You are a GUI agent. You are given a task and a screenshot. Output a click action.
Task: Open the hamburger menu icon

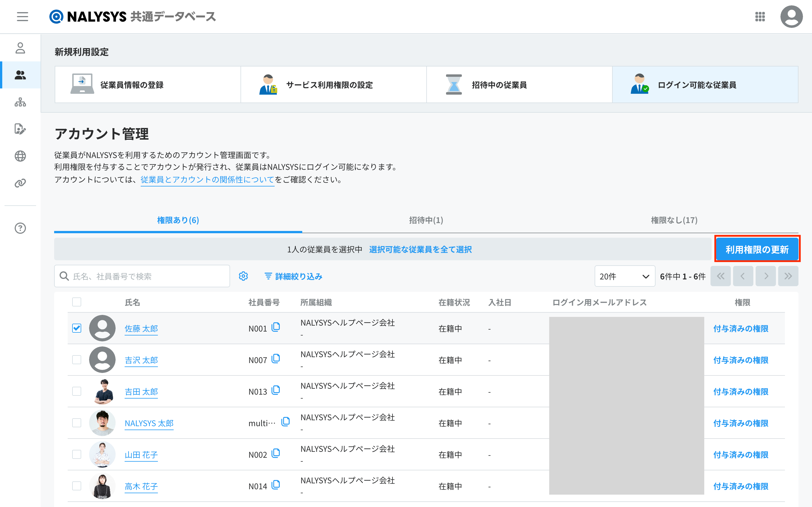[23, 16]
